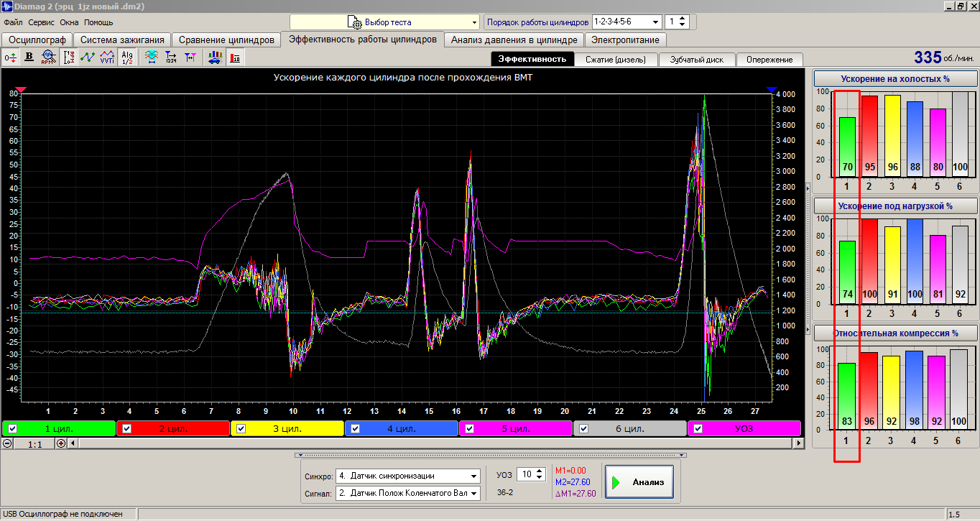This screenshot has height=521, width=980.
Task: Uncheck the 2 цил. checkbox
Action: [126, 428]
